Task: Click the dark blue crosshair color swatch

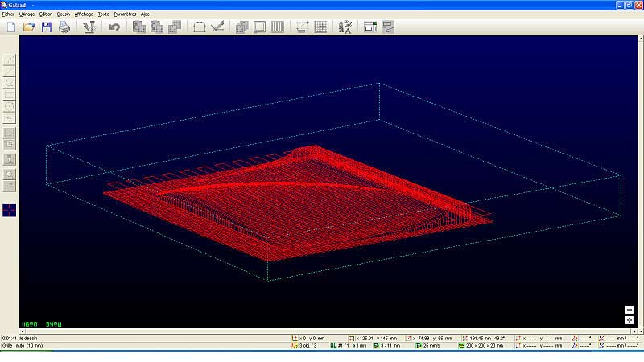Action: tap(10, 210)
